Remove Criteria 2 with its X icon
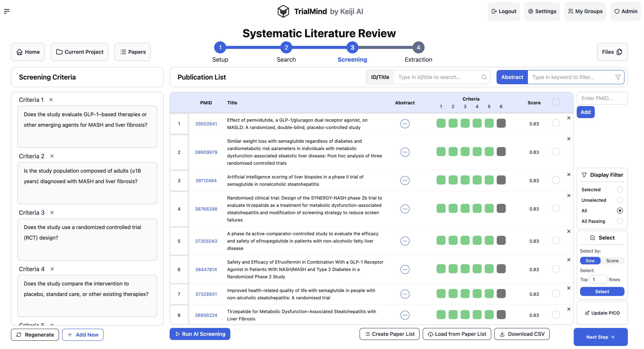The image size is (644, 349). click(x=52, y=156)
